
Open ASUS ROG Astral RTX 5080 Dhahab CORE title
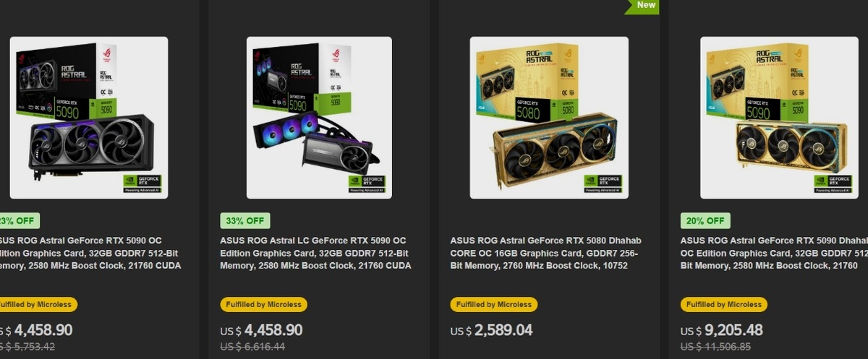pos(545,253)
